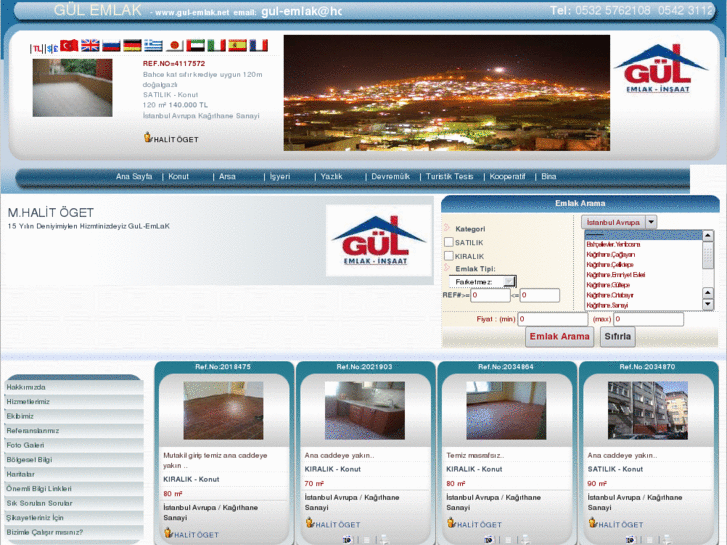Select the UAE flag for Arabic
This screenshot has width=727, height=545.
click(x=195, y=45)
